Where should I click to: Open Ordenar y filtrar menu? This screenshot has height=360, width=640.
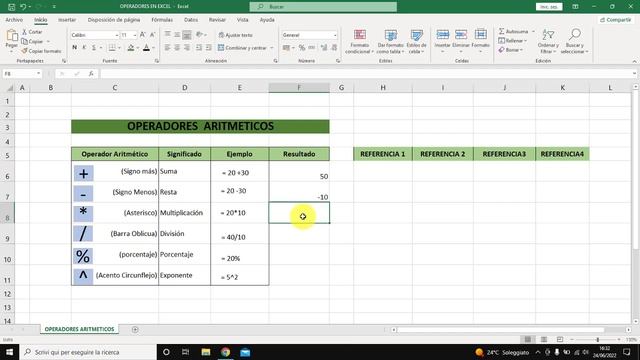(548, 42)
